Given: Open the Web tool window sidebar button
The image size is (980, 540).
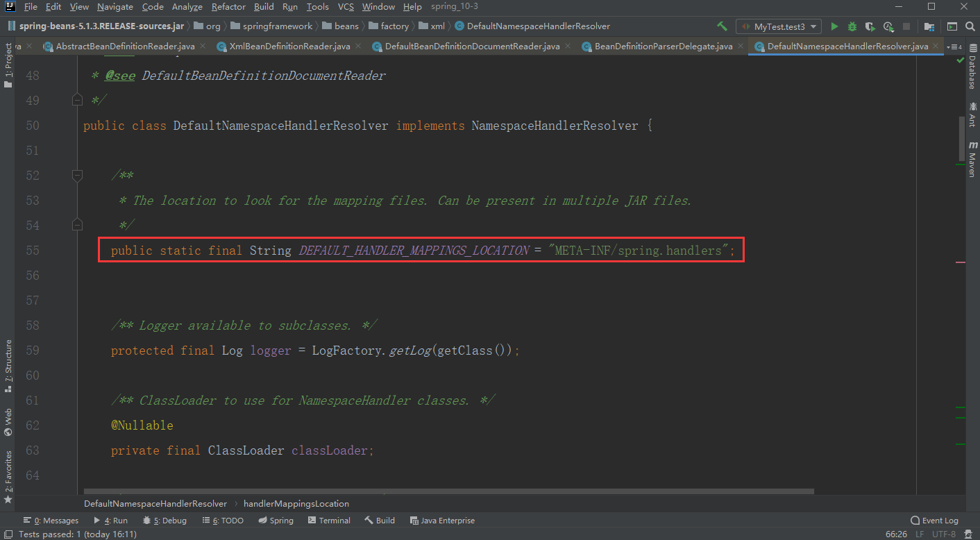Looking at the screenshot, I should click(x=8, y=422).
